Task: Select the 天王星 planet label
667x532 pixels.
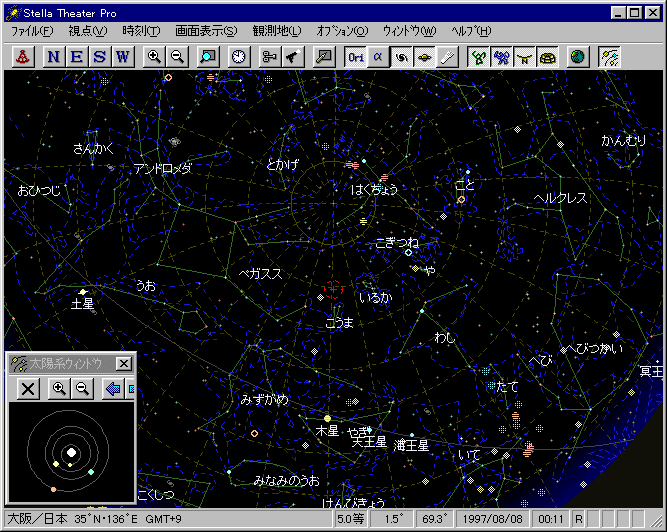Action: (369, 442)
